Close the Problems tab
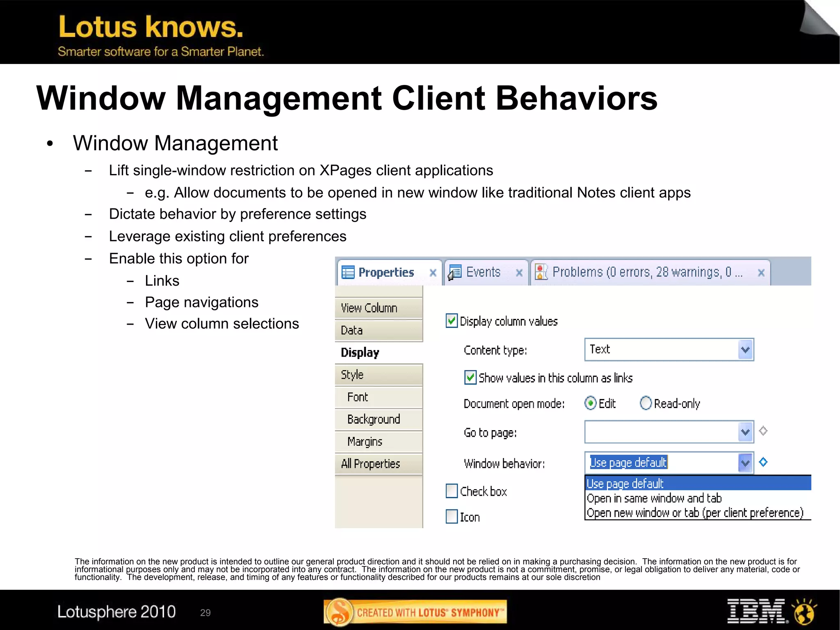 coord(761,273)
